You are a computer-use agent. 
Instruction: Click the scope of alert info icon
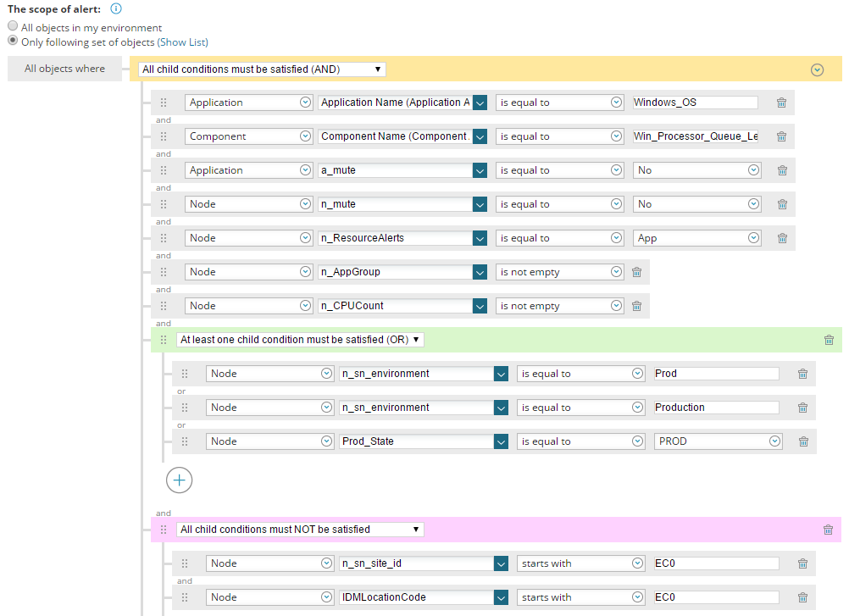(116, 8)
